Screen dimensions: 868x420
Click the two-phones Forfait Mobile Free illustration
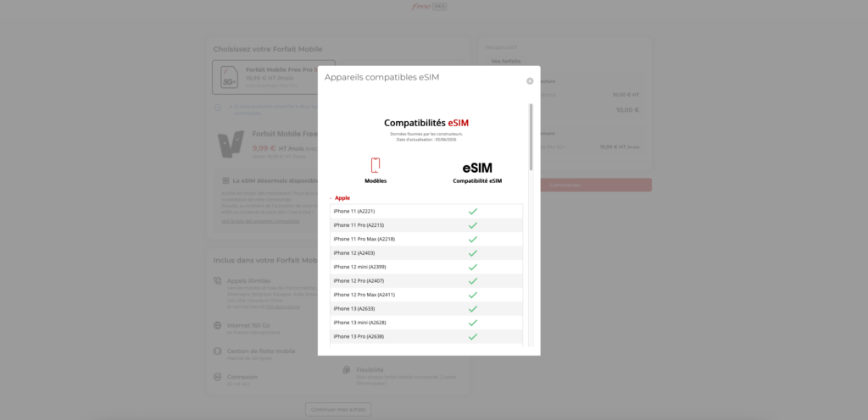[231, 145]
